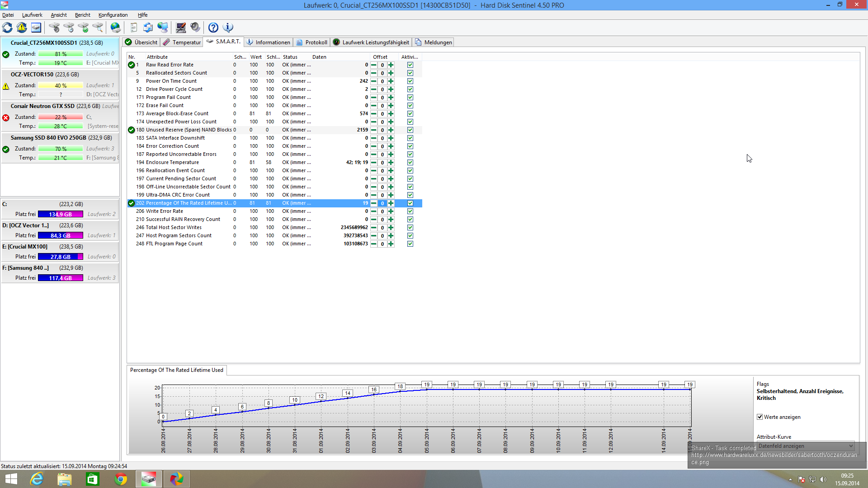
Task: Open the Laufwerk menu
Action: point(32,15)
